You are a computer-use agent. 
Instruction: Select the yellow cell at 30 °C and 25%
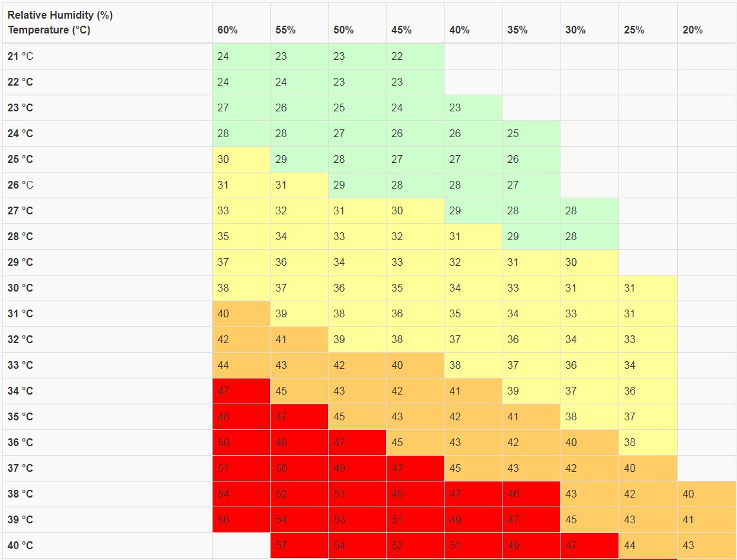point(647,288)
